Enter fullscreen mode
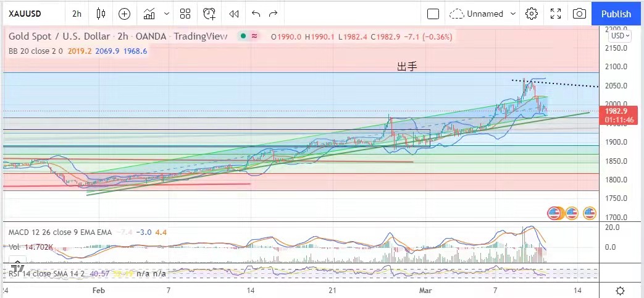644x298 pixels. pos(556,14)
